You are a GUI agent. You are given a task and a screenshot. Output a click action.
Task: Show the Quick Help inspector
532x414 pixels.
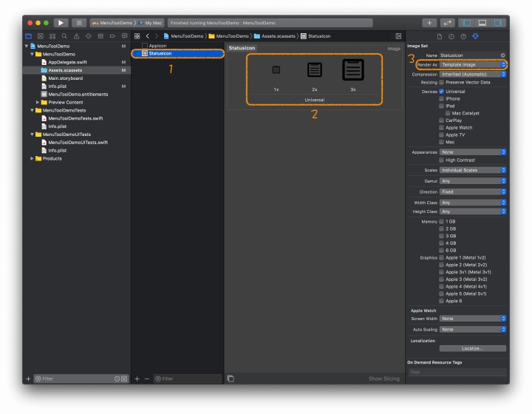[463, 36]
